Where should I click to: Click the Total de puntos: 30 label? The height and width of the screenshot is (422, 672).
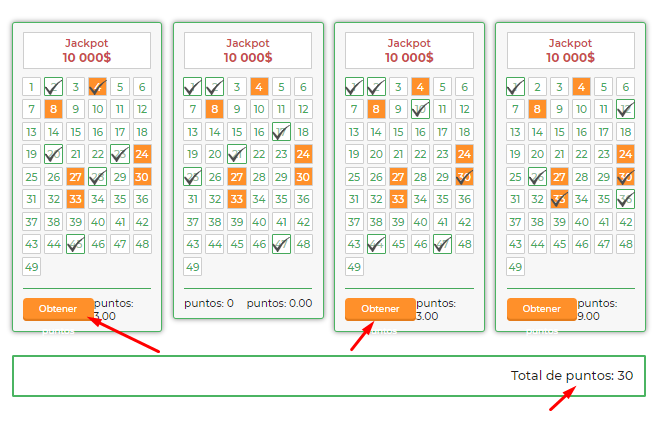[572, 376]
